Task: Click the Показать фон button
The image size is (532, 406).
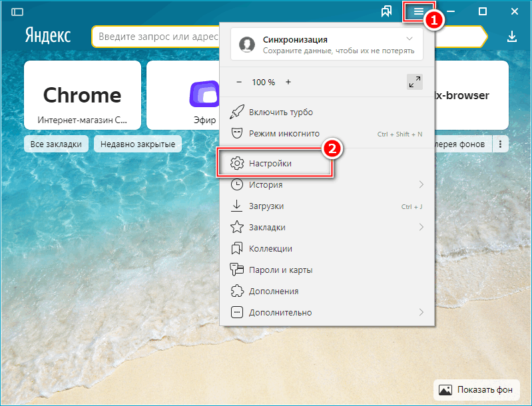Action: click(x=477, y=389)
